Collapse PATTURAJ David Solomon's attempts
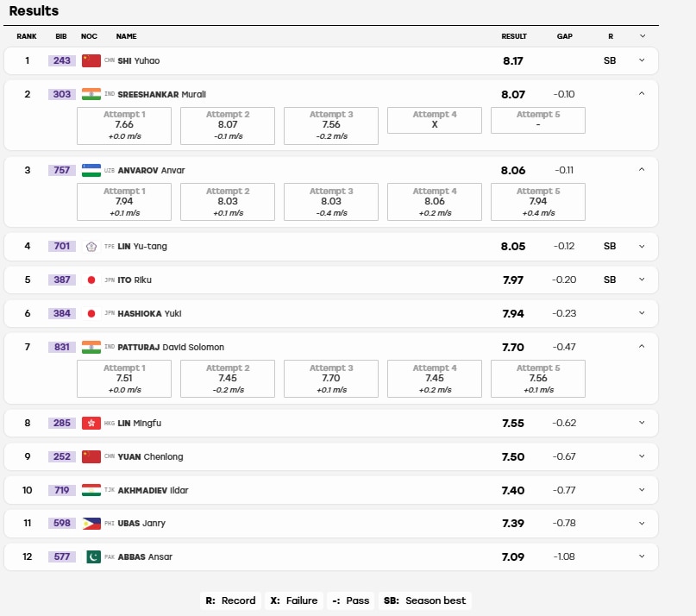Viewport: 696px width, 616px height. pyautogui.click(x=642, y=347)
